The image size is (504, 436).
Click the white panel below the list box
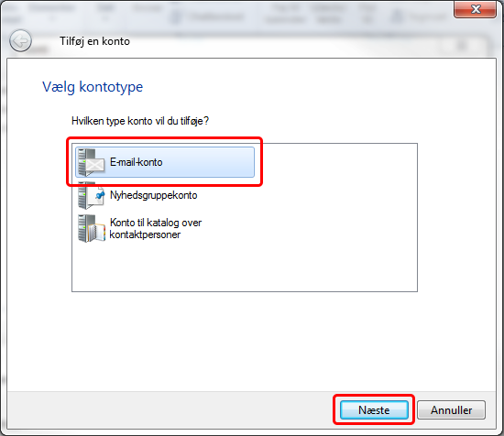pos(251,341)
